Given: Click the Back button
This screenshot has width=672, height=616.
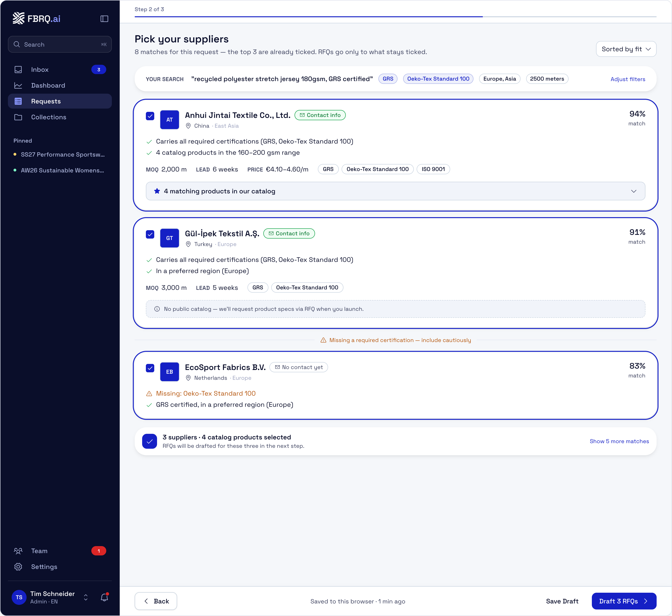Looking at the screenshot, I should (x=156, y=601).
